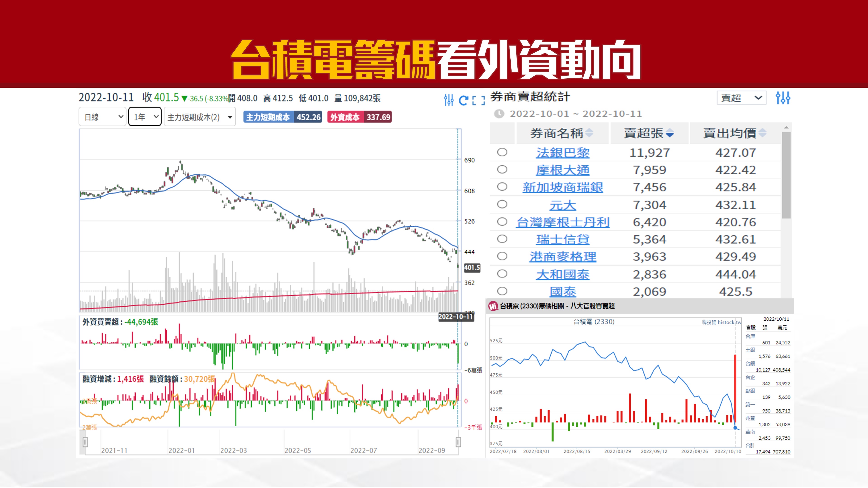Select radio button for 港商麥格理
868x488 pixels.
pyautogui.click(x=502, y=256)
